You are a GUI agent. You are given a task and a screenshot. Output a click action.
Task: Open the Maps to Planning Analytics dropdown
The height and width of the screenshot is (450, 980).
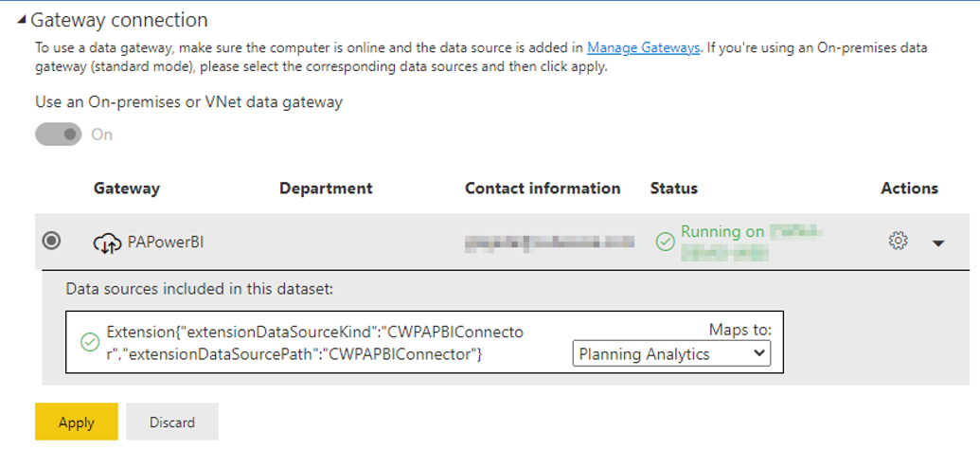pyautogui.click(x=672, y=353)
